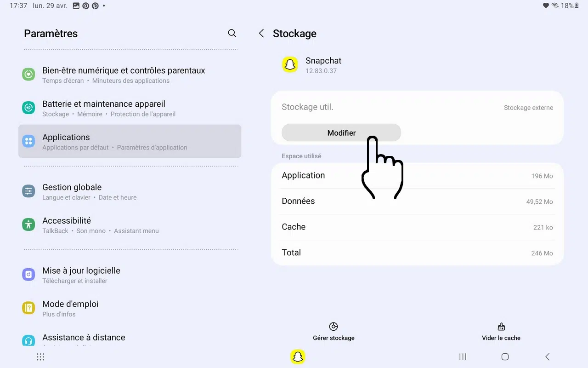Open Accessibilité settings
This screenshot has width=588, height=368.
click(130, 225)
